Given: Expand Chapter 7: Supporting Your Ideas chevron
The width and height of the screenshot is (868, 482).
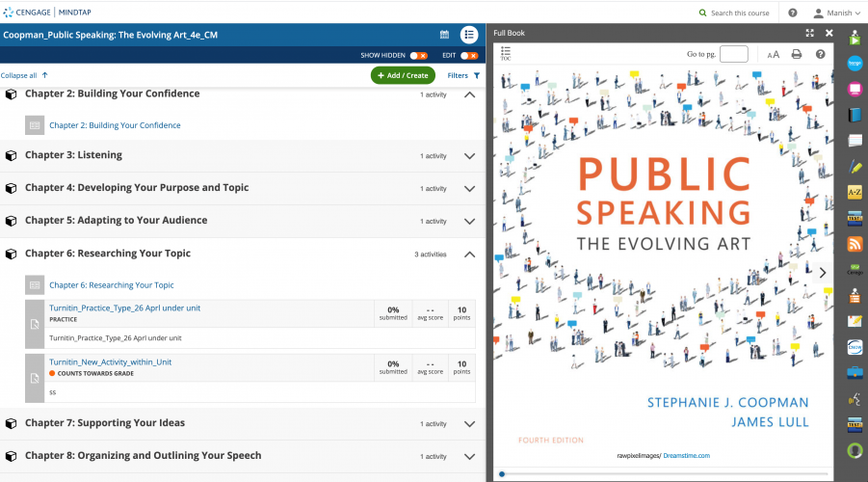Looking at the screenshot, I should (469, 424).
